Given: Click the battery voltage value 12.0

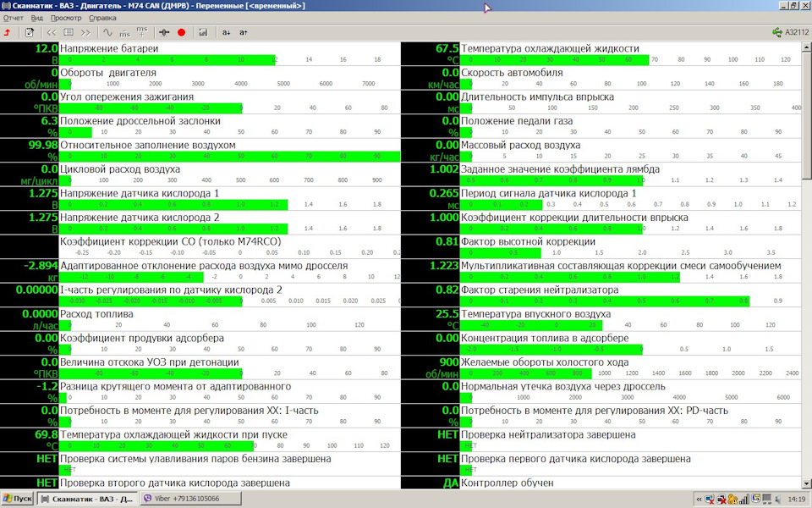Looking at the screenshot, I should pyautogui.click(x=46, y=49).
